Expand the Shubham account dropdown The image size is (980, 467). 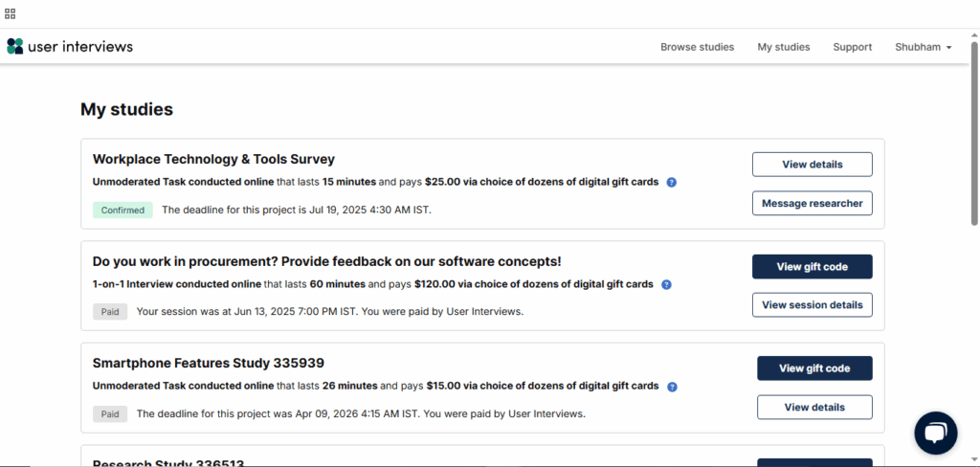923,47
